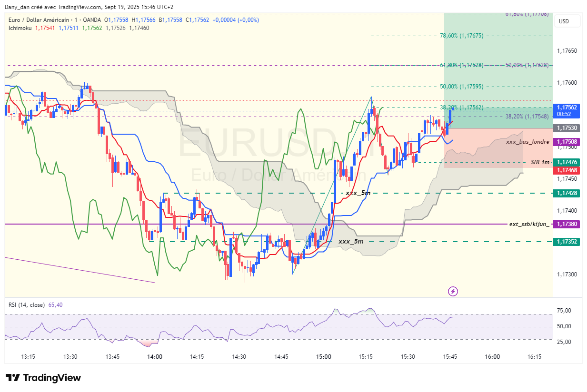The height and width of the screenshot is (392, 587).
Task: Click the green 1,17476 price tag
Action: coord(567,162)
